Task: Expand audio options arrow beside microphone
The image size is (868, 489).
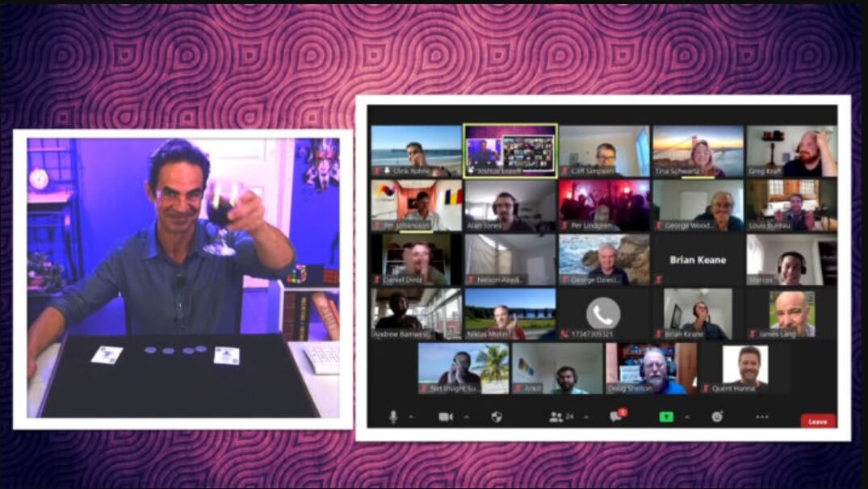Action: [x=411, y=417]
